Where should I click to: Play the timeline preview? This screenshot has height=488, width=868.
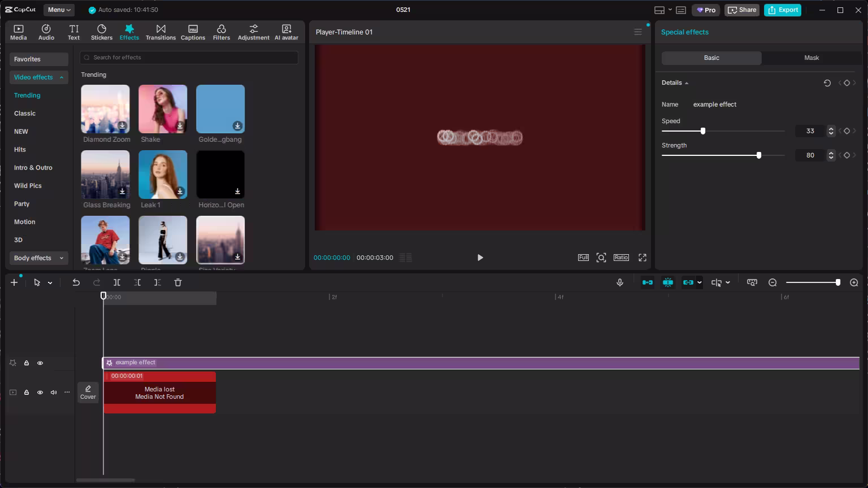coord(480,258)
